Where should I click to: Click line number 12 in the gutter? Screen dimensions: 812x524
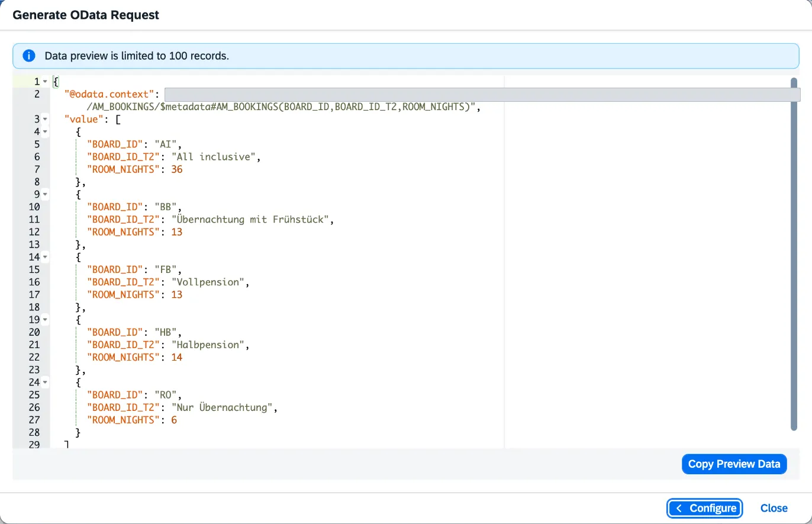click(34, 232)
